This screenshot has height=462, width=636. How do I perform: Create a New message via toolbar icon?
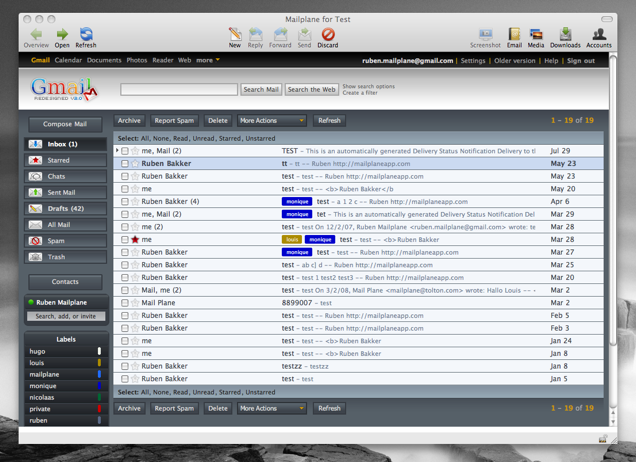point(235,34)
